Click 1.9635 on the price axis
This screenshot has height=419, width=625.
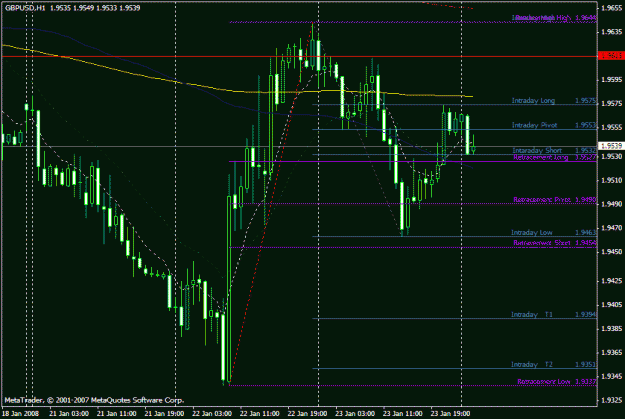[x=613, y=32]
